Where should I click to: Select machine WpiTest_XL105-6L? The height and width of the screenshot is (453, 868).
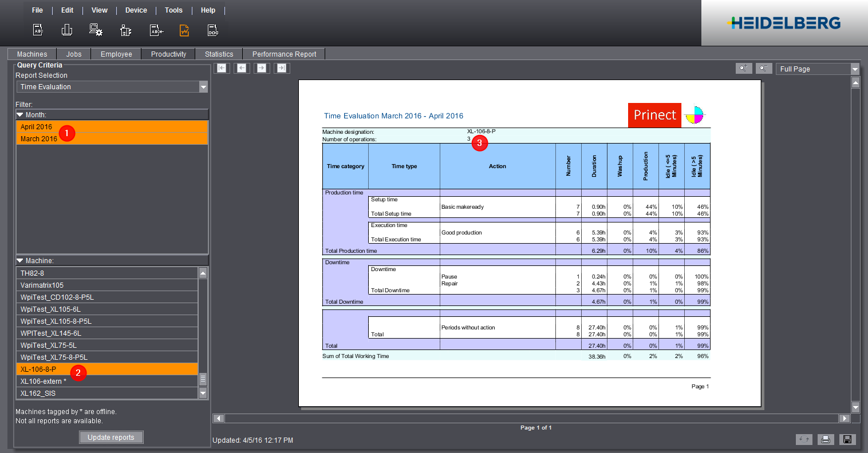(x=107, y=309)
